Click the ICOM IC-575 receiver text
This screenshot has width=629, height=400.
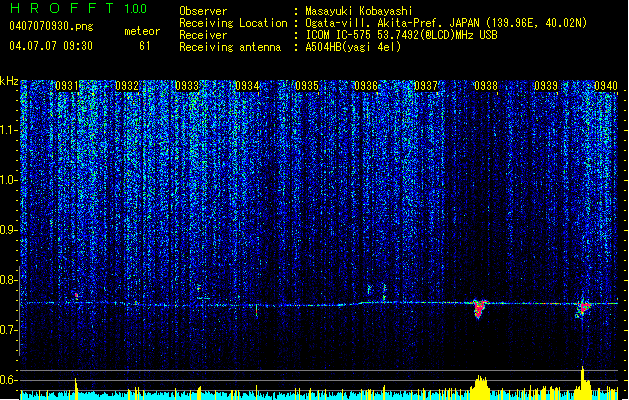(401, 35)
